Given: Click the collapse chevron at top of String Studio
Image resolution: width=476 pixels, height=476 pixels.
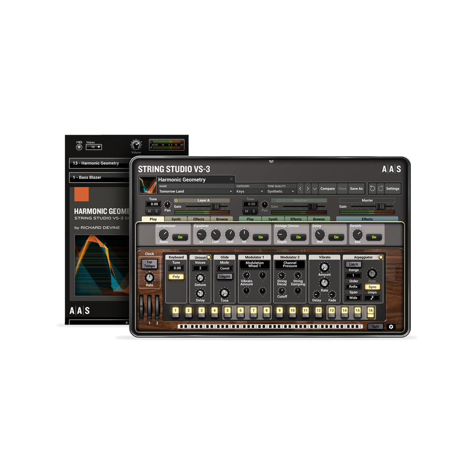Looking at the screenshot, I should point(271,161).
